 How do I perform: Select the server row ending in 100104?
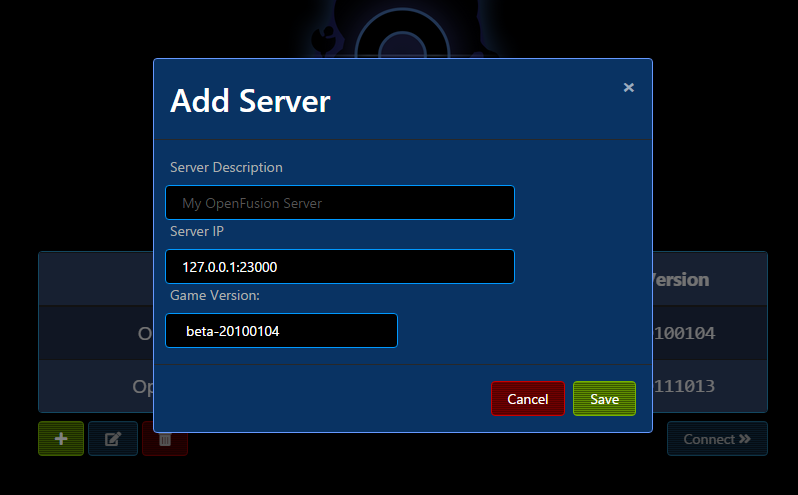click(x=710, y=333)
